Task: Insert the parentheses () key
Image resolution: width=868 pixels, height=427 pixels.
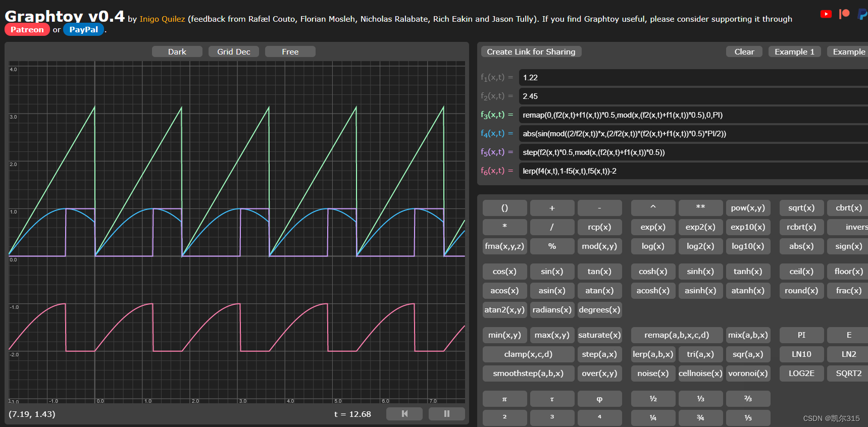Action: point(504,208)
